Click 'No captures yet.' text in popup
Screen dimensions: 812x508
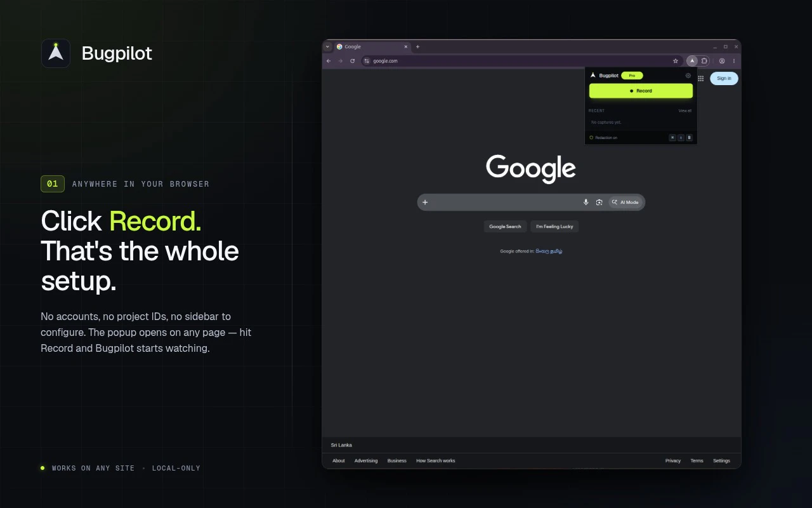(x=606, y=122)
